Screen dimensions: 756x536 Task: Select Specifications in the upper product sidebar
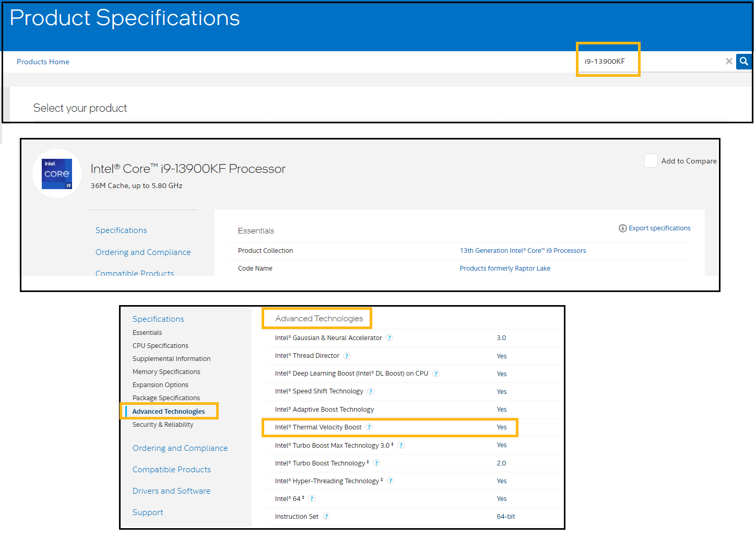[x=121, y=230]
